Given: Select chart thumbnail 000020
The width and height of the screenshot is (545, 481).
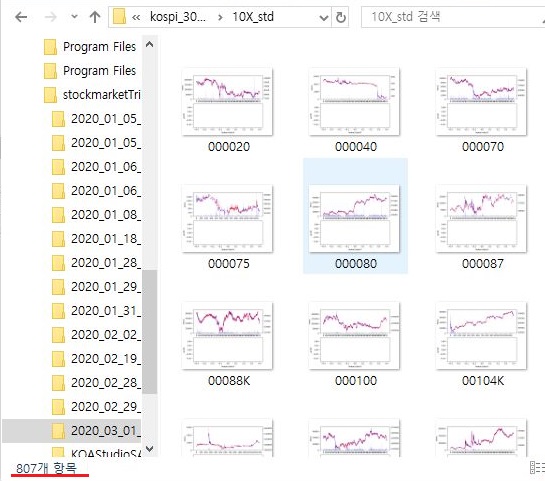Looking at the screenshot, I should click(228, 102).
